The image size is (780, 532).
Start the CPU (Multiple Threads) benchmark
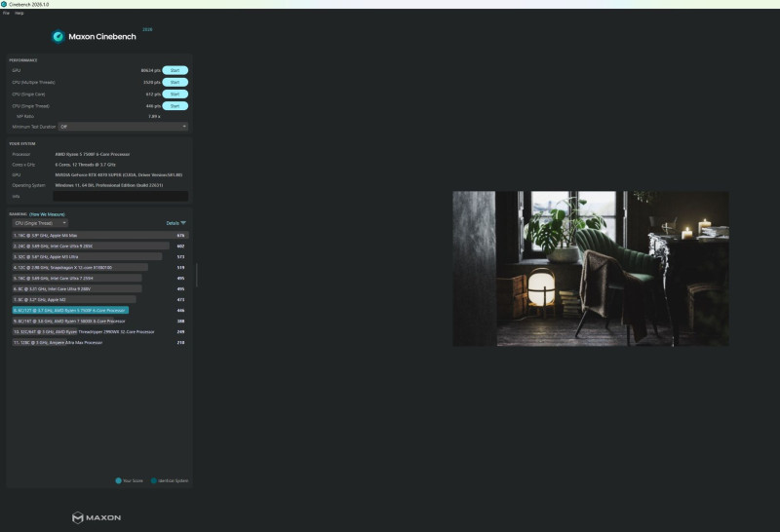pyautogui.click(x=175, y=82)
